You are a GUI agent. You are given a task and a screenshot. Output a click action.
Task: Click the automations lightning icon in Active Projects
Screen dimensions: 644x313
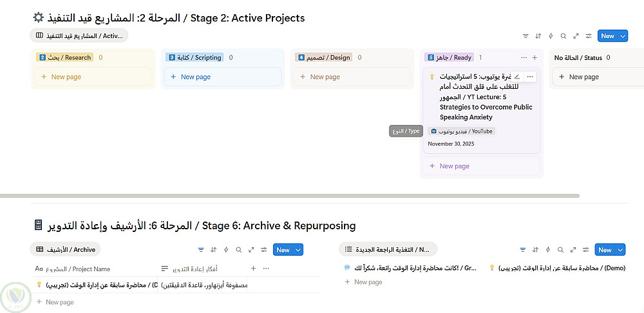(551, 36)
